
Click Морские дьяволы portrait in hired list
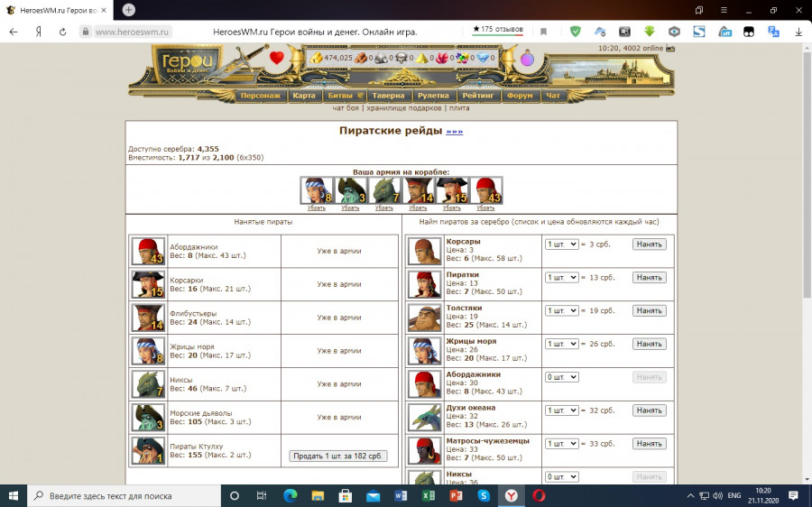tap(148, 417)
